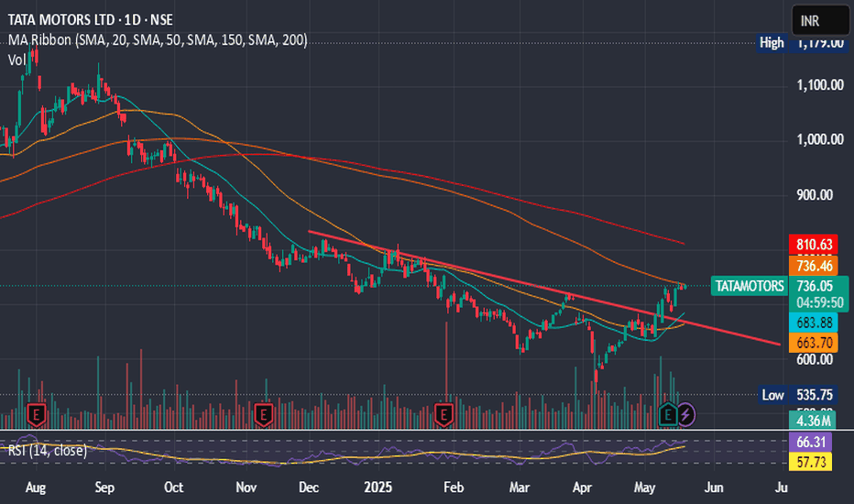Click the TATAMOTORS price line label
854x504 pixels.
pyautogui.click(x=750, y=286)
